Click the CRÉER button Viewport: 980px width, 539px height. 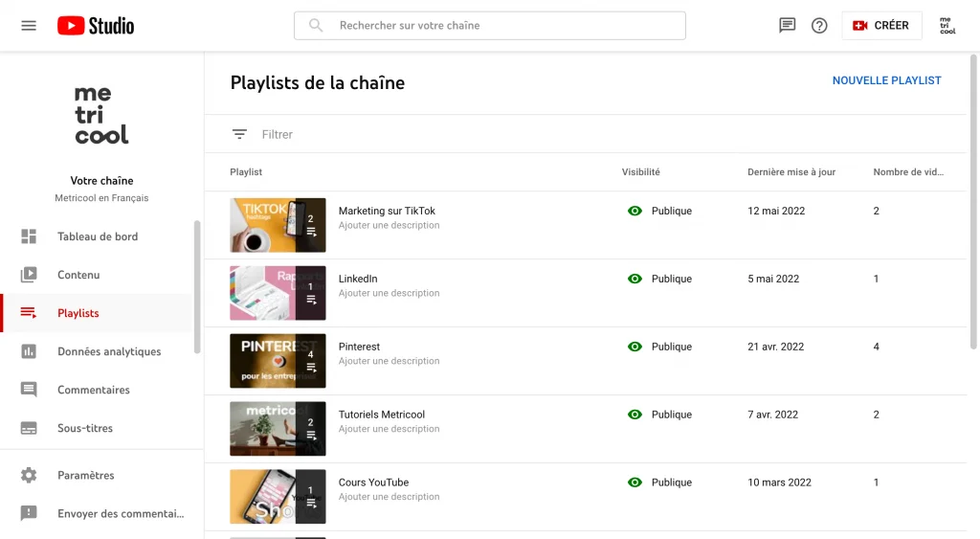[x=881, y=26]
